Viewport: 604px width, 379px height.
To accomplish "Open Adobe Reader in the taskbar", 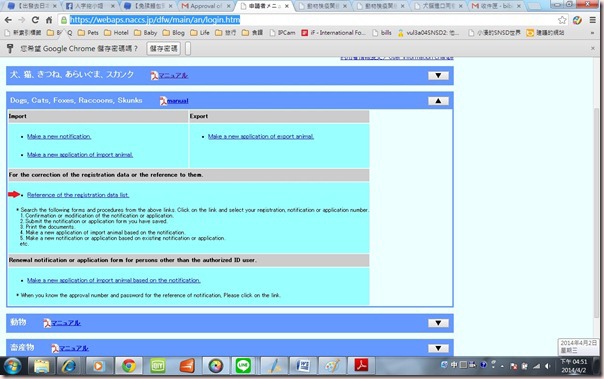I will coord(361,366).
